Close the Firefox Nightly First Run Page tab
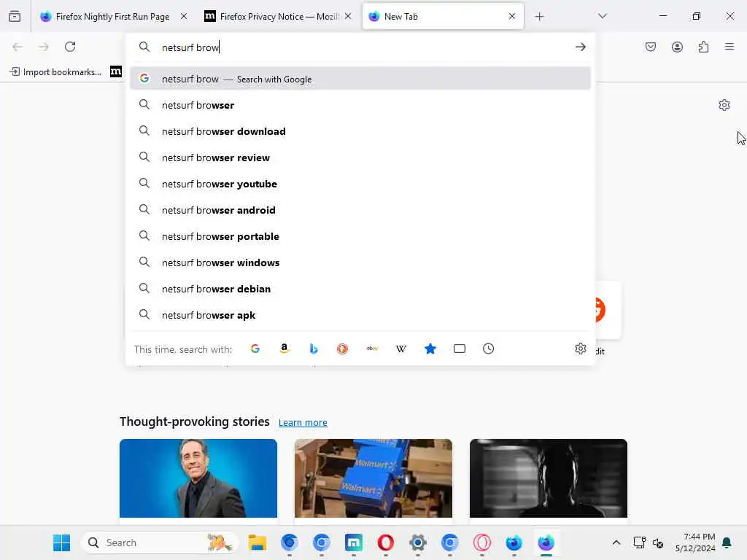The width and height of the screenshot is (747, 560). tap(184, 16)
